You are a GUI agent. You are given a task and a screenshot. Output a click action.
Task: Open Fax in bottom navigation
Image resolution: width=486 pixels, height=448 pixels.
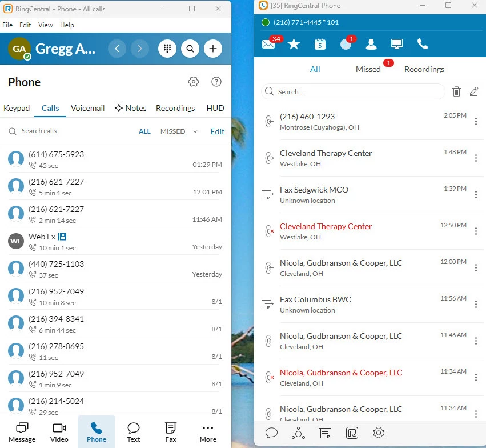(x=171, y=432)
